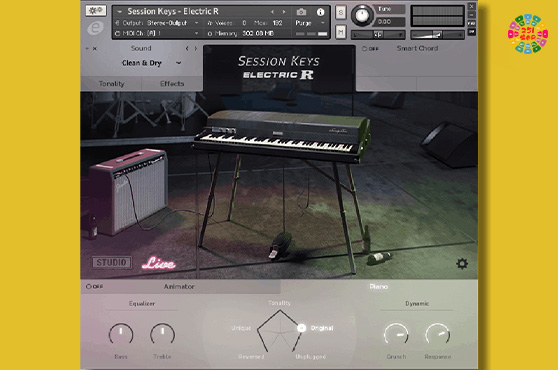Click the Dynamic section label
Image resolution: width=558 pixels, height=370 pixels.
[417, 303]
